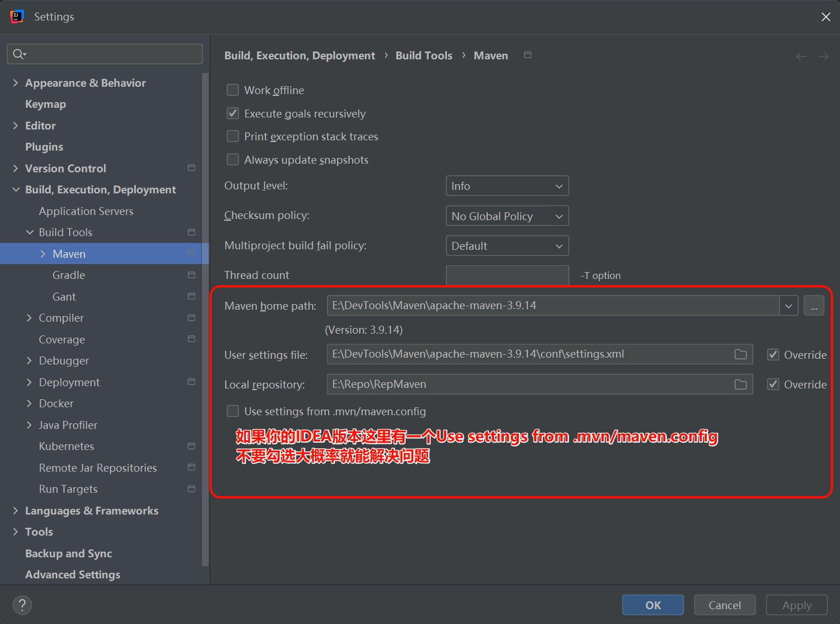Expand Languages & Frameworks section

pyautogui.click(x=15, y=510)
